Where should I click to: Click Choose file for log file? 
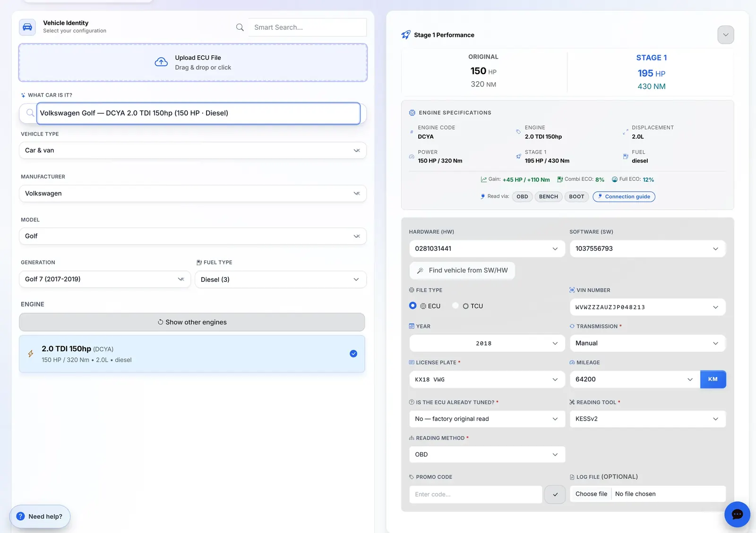click(591, 494)
